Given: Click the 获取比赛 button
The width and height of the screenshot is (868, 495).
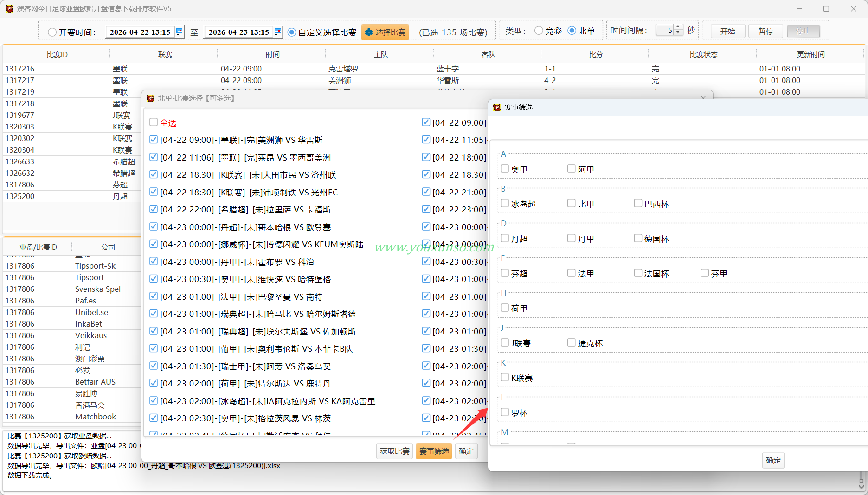Looking at the screenshot, I should pos(395,451).
